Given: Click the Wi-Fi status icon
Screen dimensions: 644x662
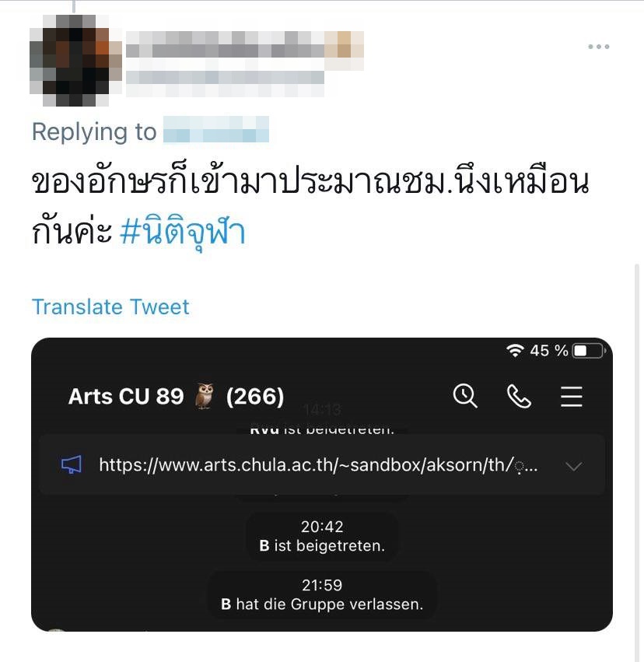Looking at the screenshot, I should [516, 350].
